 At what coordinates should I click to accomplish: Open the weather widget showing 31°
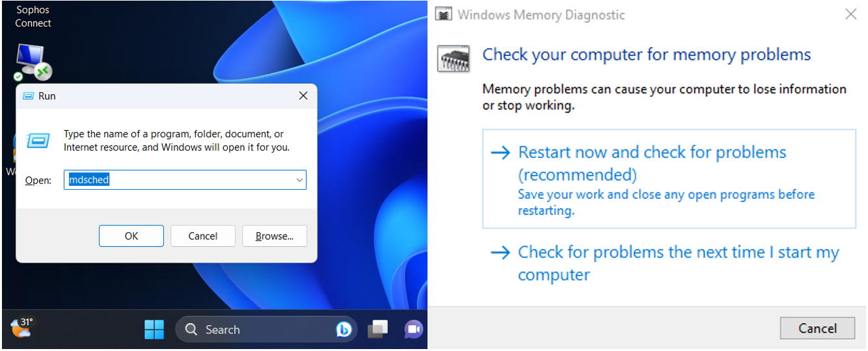click(22, 328)
